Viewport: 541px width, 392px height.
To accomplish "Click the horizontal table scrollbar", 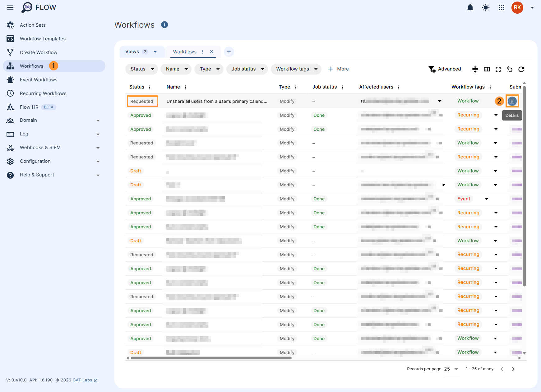I will click(x=211, y=358).
